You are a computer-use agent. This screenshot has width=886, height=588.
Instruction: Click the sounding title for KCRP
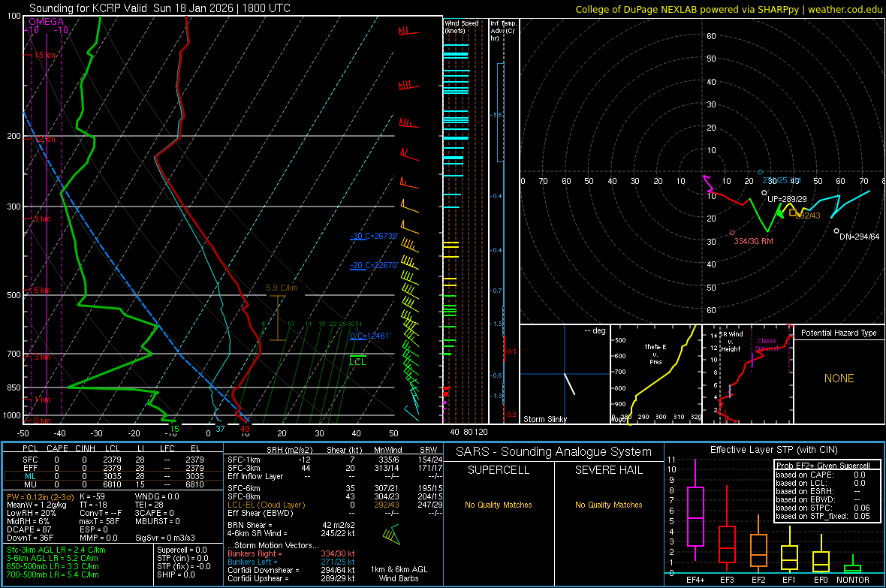(159, 8)
